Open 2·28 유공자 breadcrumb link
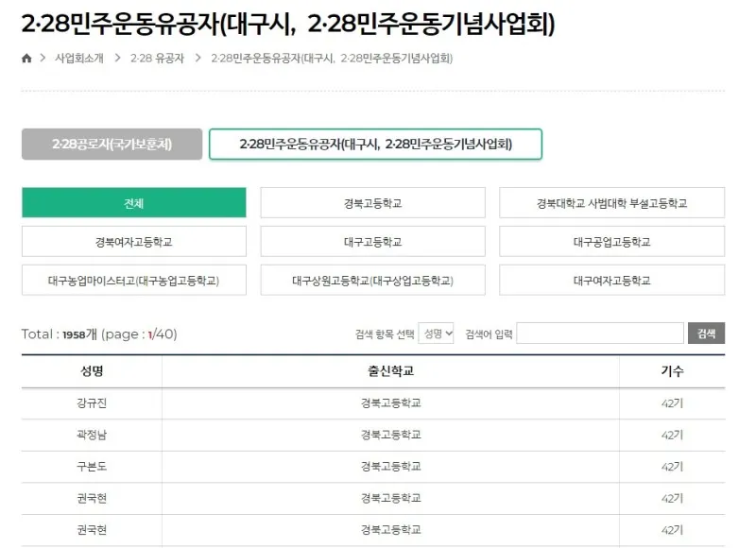 pyautogui.click(x=157, y=59)
